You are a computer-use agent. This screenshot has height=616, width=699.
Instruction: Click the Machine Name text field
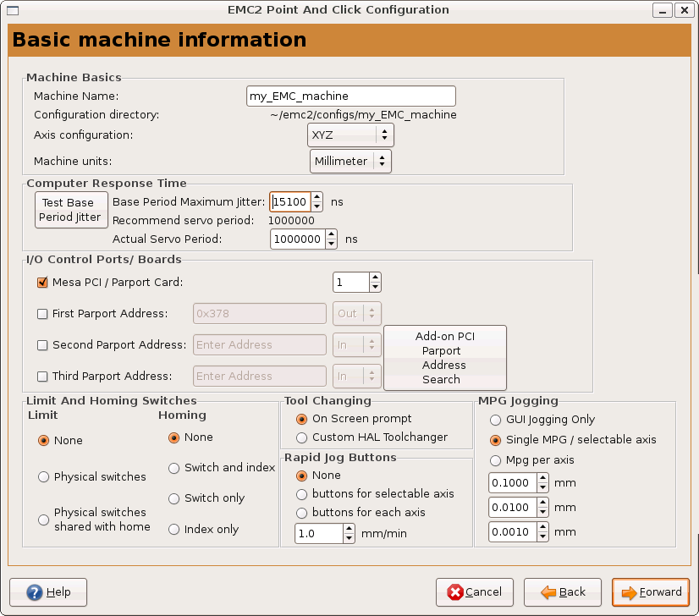point(350,96)
